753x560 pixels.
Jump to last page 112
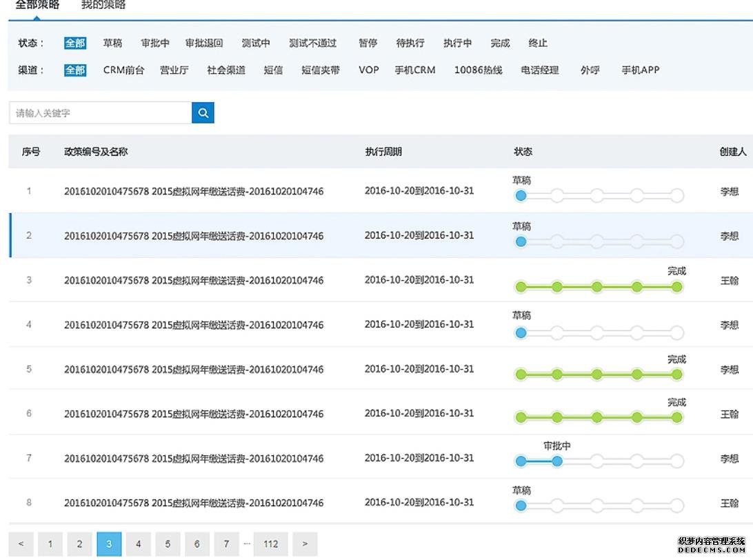271,543
